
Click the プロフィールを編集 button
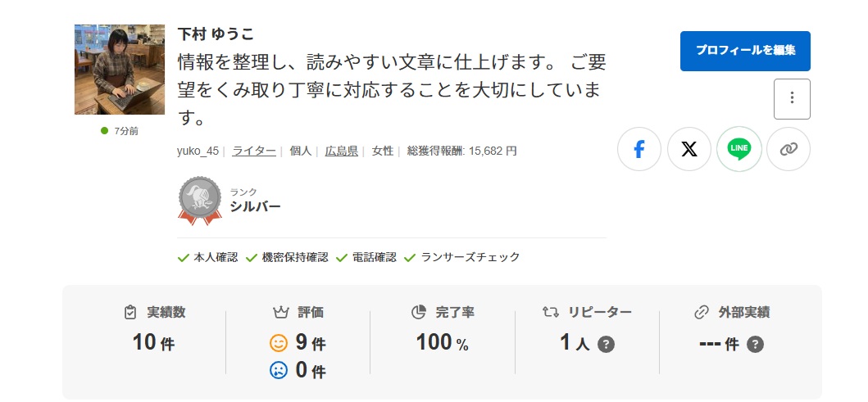(x=745, y=51)
